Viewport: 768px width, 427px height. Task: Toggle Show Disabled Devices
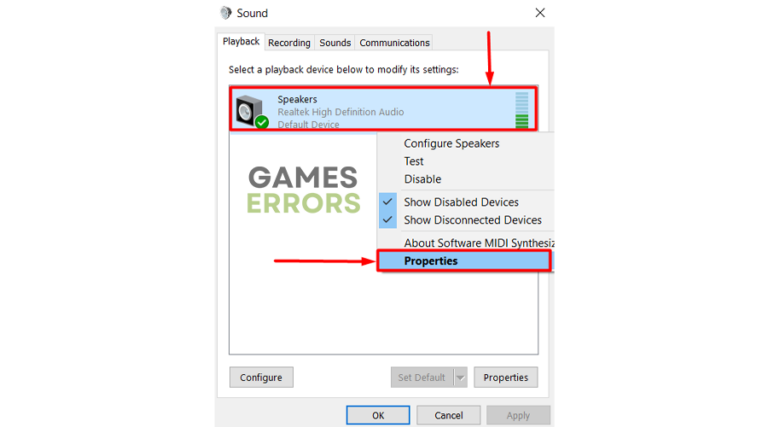[x=461, y=202]
